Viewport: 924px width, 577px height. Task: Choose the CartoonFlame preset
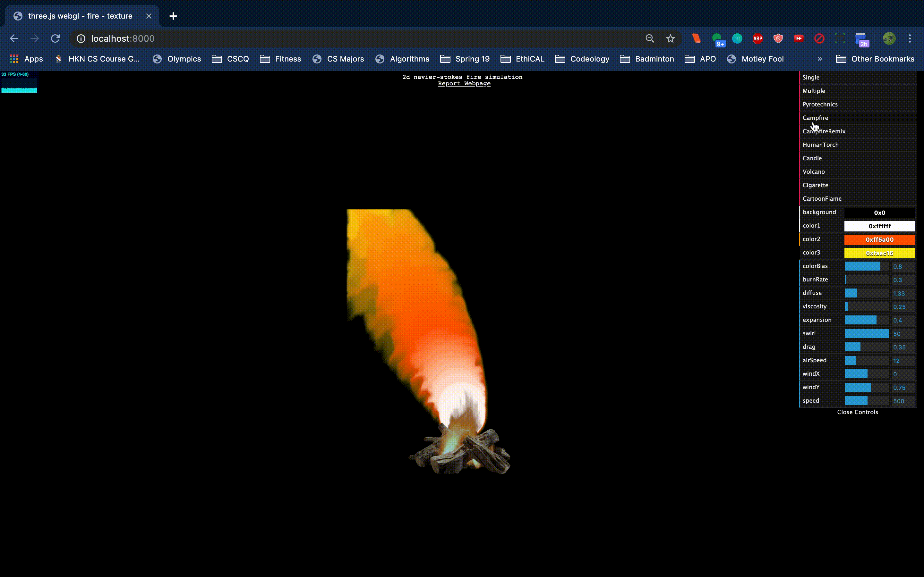(822, 198)
